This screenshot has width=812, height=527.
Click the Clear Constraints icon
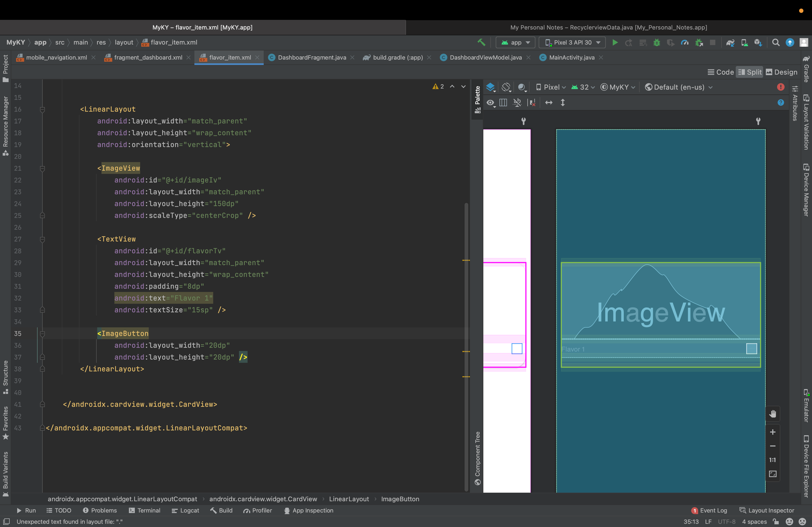point(532,103)
